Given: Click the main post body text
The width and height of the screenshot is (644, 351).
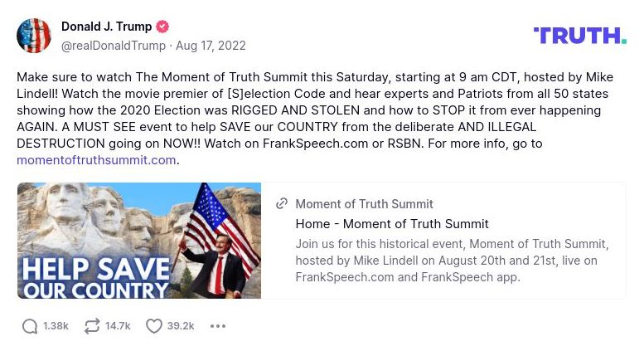Looking at the screenshot, I should (315, 110).
